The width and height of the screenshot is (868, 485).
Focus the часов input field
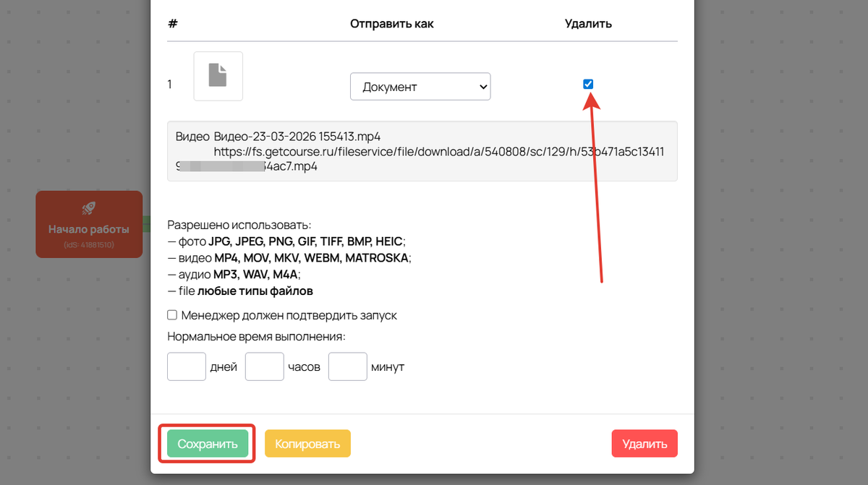click(264, 366)
